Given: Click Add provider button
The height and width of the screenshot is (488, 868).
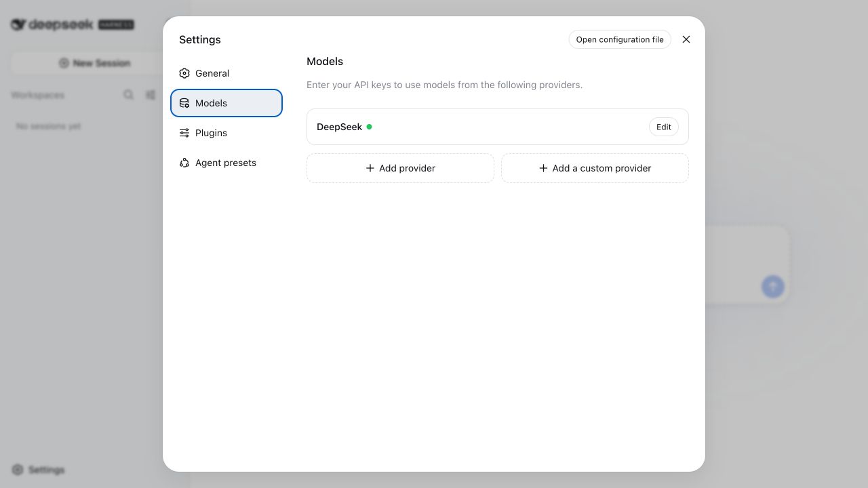Looking at the screenshot, I should [x=400, y=168].
